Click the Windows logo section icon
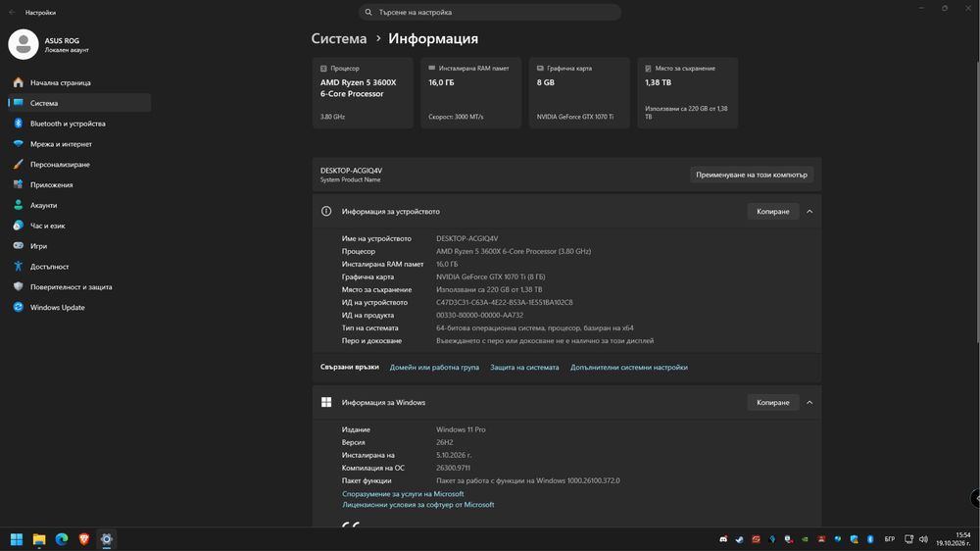This screenshot has width=980, height=551. pos(326,403)
